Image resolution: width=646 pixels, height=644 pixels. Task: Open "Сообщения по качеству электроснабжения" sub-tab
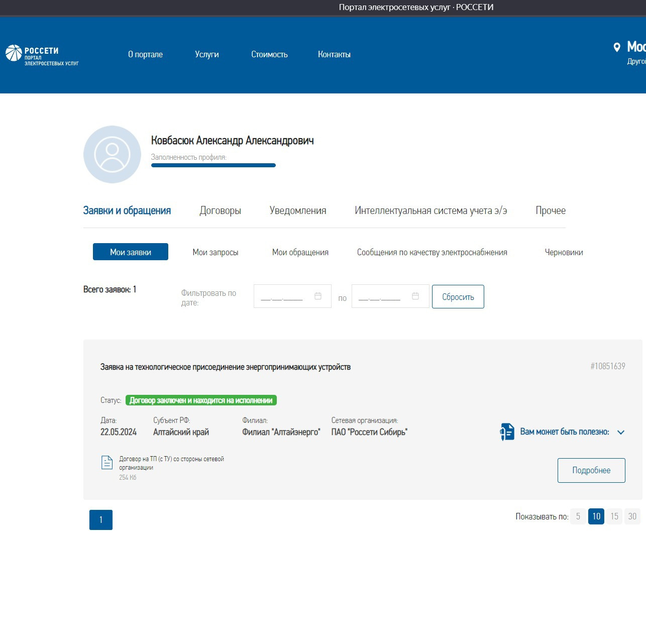tap(432, 252)
